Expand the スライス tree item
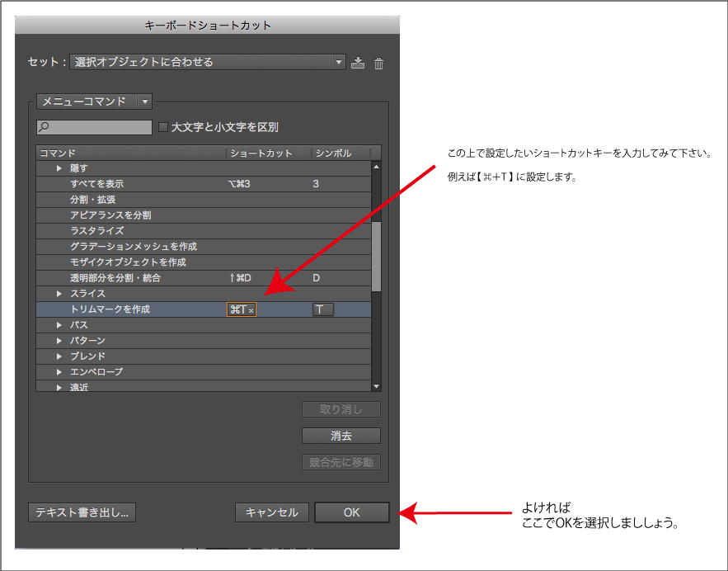Viewport: 728px width, 571px height. coord(59,294)
